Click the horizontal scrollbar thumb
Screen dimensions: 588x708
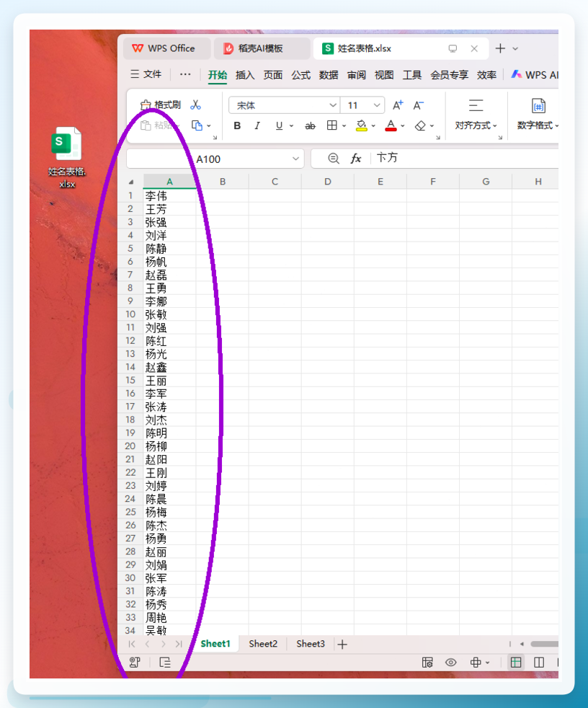(x=545, y=644)
